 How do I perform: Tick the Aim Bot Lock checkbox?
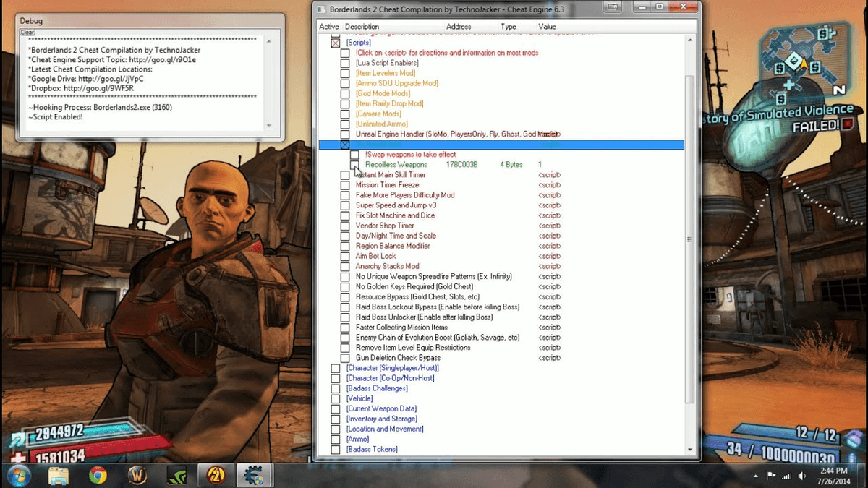coord(345,256)
